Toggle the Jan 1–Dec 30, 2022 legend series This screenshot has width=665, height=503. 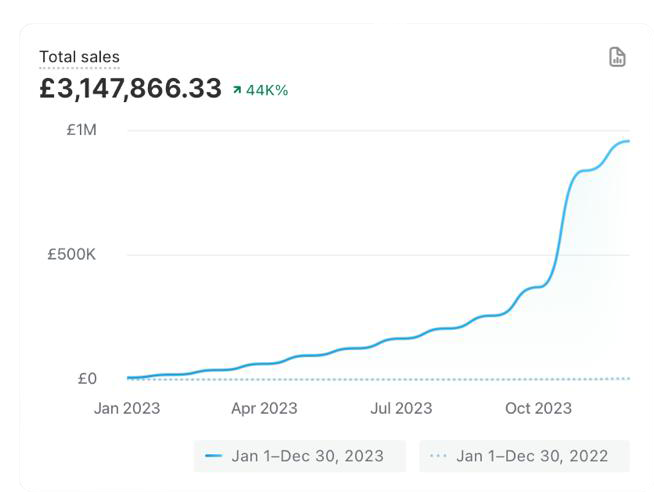pos(525,456)
